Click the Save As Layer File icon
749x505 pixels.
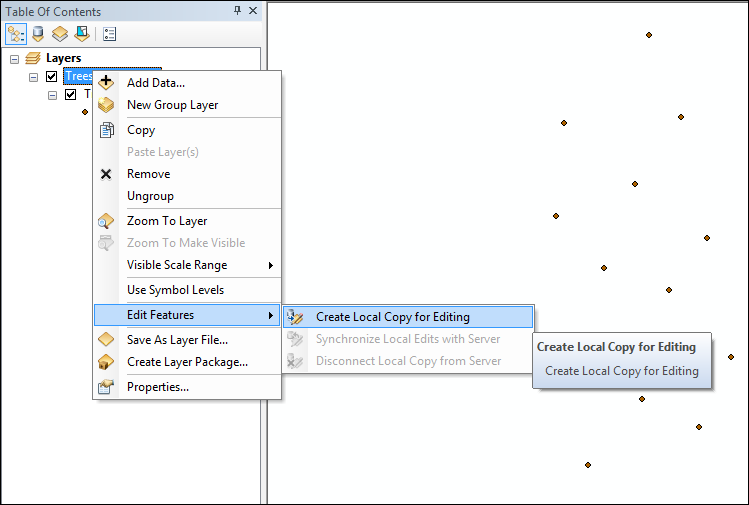tap(106, 340)
